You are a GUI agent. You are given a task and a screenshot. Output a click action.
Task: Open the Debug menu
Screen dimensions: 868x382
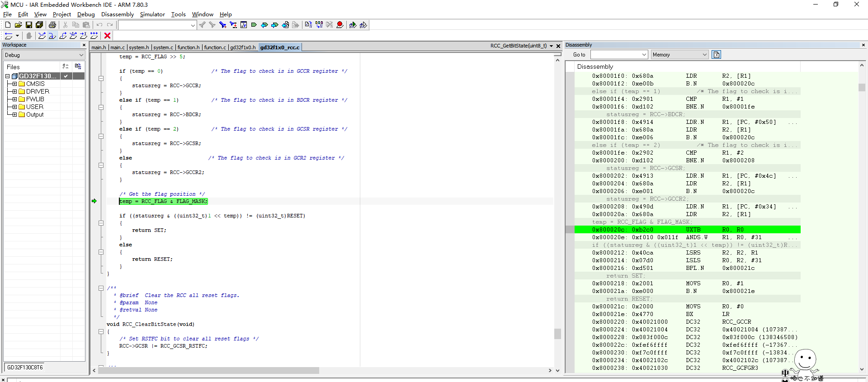click(x=86, y=14)
